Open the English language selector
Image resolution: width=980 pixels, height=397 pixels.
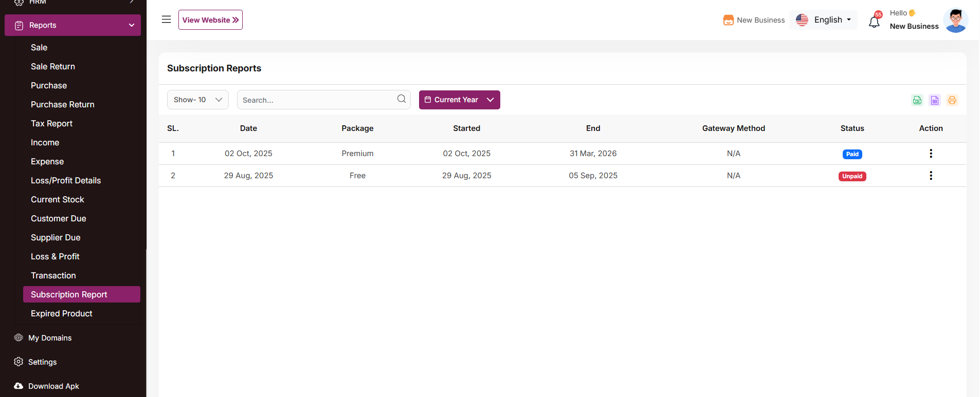[x=823, y=20]
